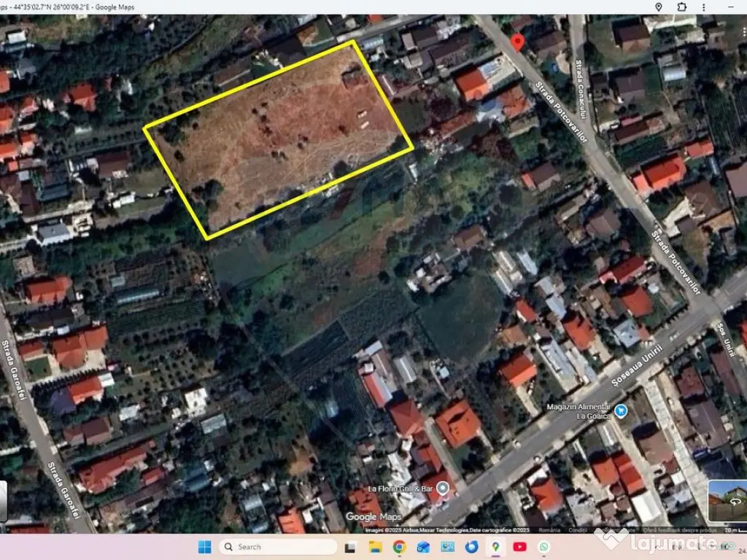
Task: Select the Google Maps taskbar app
Action: [x=495, y=547]
